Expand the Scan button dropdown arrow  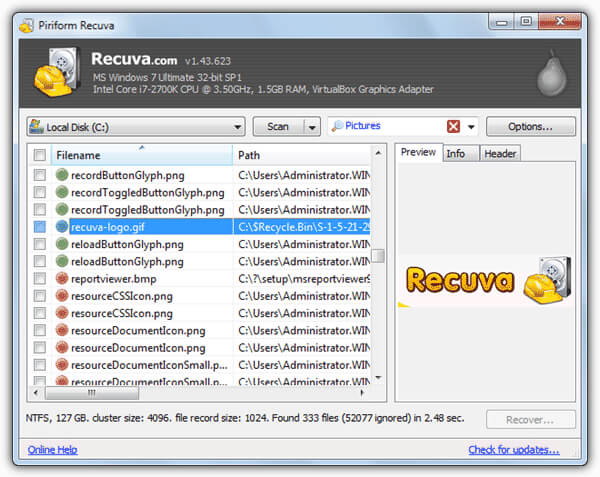[312, 127]
